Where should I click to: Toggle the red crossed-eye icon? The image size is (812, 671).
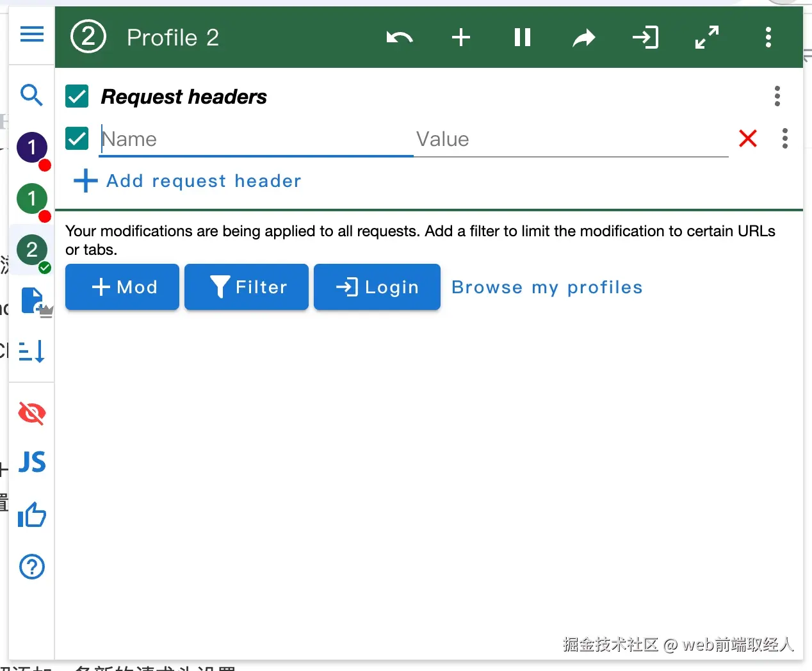[x=32, y=413]
